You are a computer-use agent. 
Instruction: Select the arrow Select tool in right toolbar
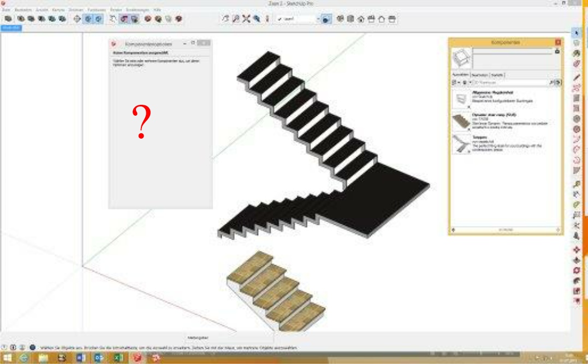click(576, 32)
